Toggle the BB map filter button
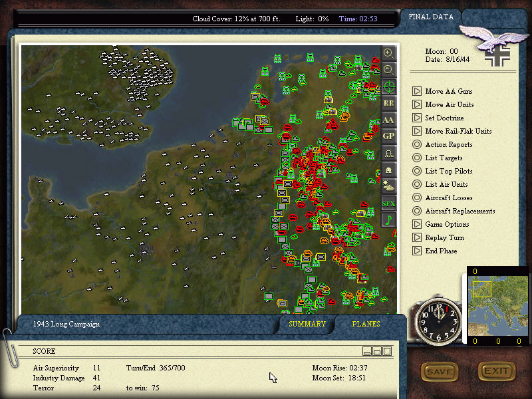Screen dimensions: 532x399 coord(389,104)
